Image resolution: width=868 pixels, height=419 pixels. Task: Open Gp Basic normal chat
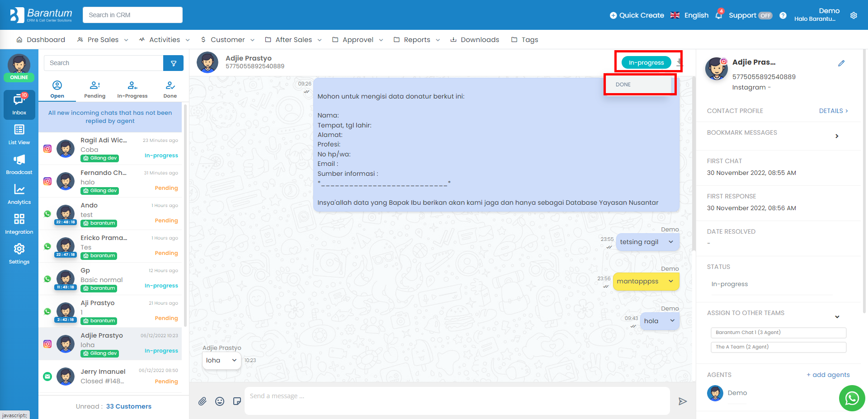[x=110, y=279]
